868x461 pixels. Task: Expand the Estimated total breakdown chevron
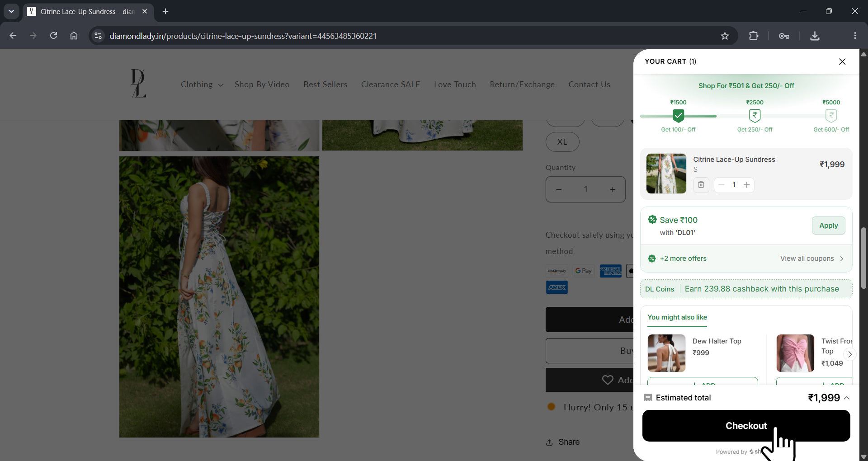(x=847, y=398)
